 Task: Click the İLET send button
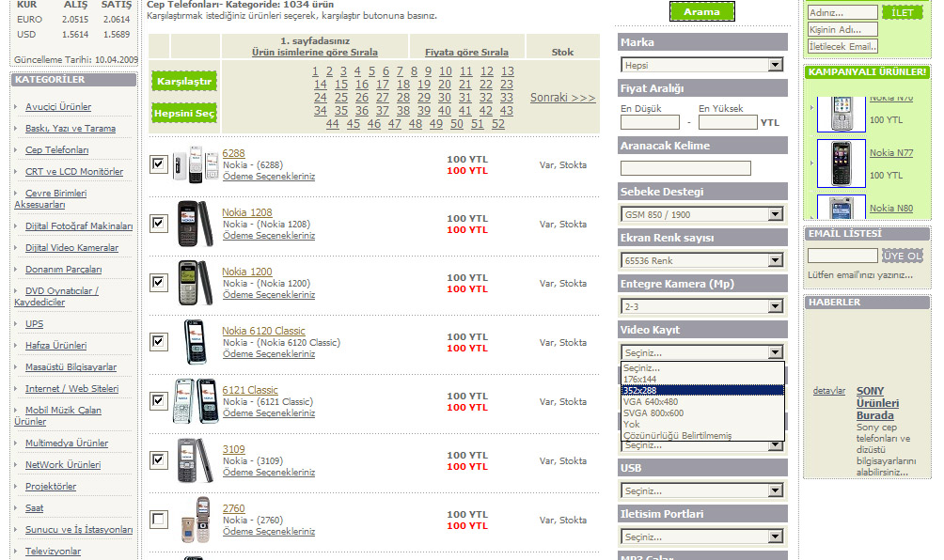point(902,12)
